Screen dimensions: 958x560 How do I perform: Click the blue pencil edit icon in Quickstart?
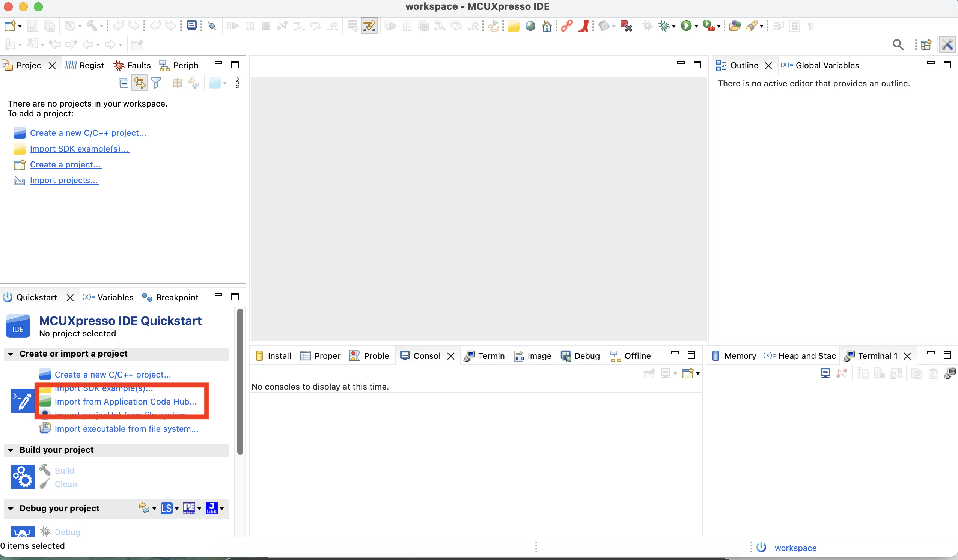click(23, 401)
